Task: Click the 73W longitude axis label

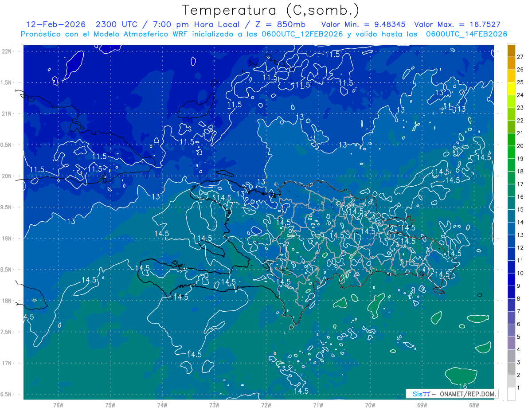Action: pos(214,405)
